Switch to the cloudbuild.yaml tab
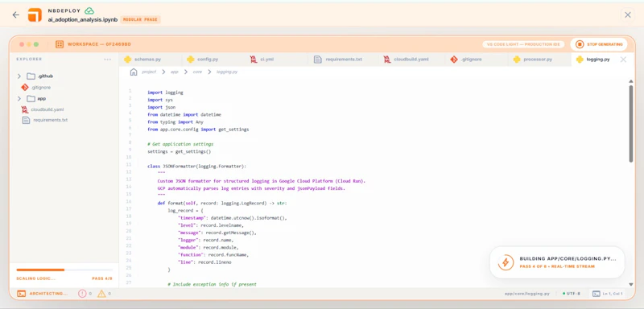The height and width of the screenshot is (309, 644). click(x=411, y=60)
